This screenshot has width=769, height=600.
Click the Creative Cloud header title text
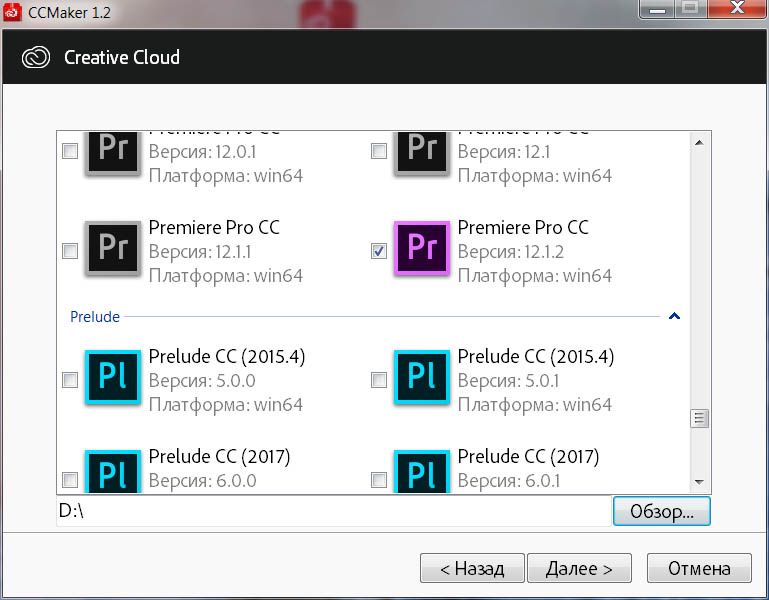122,57
